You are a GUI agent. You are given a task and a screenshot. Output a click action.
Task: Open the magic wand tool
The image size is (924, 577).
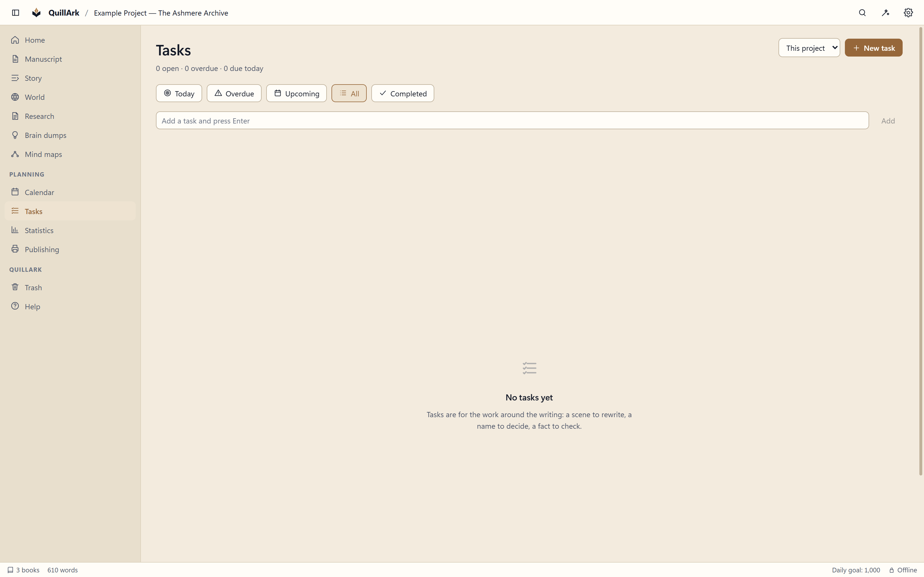tap(885, 13)
